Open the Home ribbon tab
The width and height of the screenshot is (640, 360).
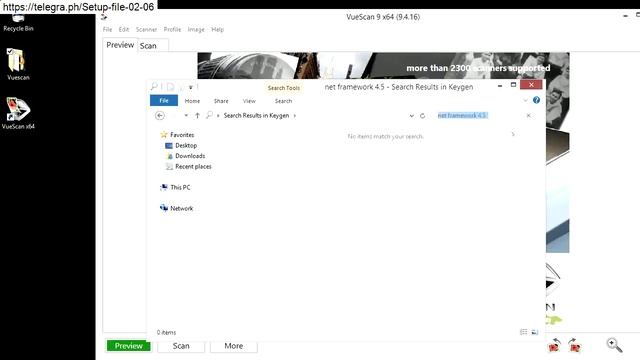point(192,101)
